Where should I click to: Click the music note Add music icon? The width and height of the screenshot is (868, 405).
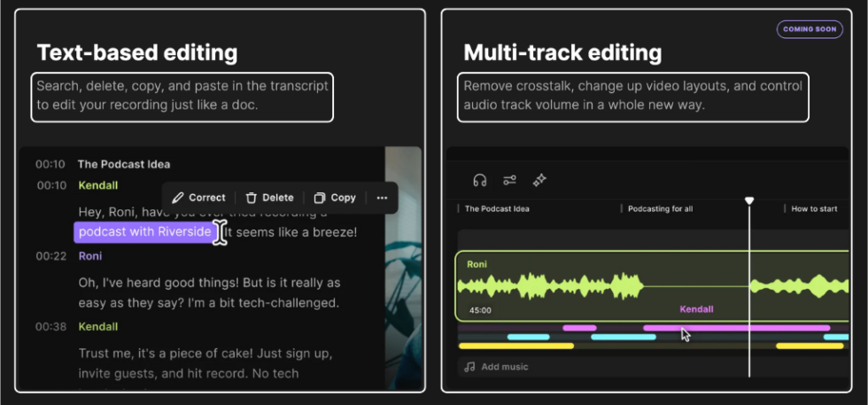click(469, 366)
